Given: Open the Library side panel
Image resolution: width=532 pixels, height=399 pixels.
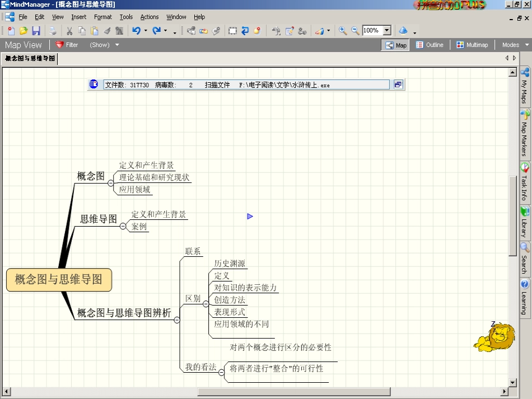Looking at the screenshot, I should pos(525,222).
